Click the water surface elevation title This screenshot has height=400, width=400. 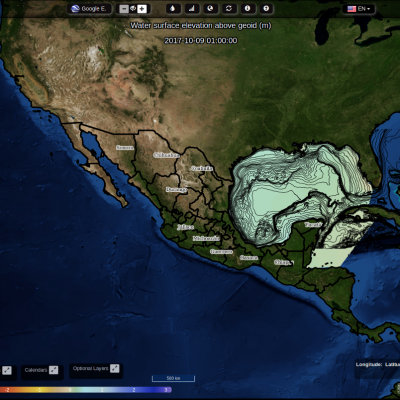point(201,26)
